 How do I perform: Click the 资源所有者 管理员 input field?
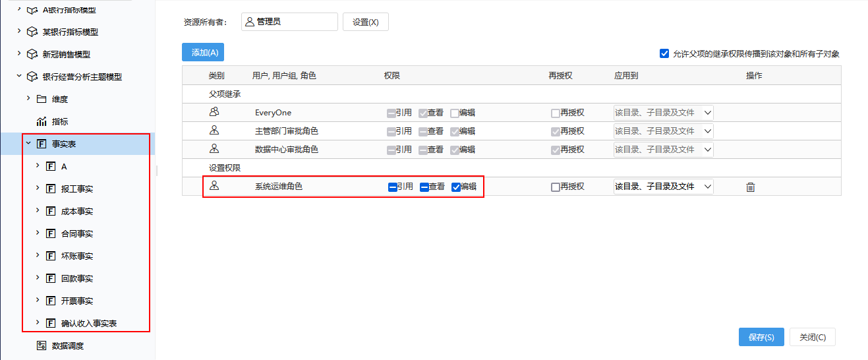coord(289,22)
